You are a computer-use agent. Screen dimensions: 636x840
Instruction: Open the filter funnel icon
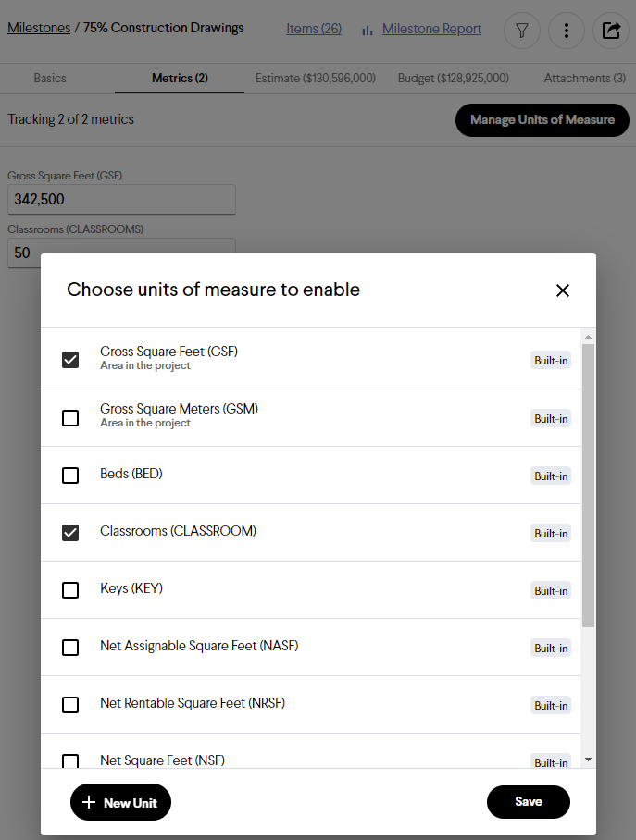pyautogui.click(x=522, y=31)
